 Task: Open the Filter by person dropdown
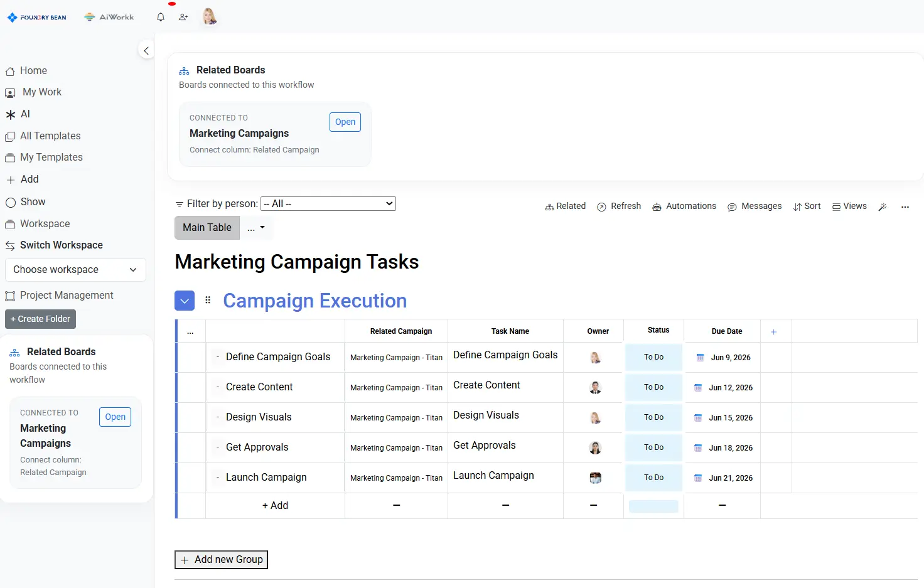(328, 203)
